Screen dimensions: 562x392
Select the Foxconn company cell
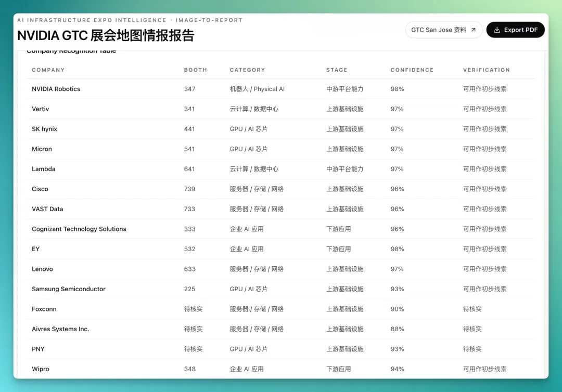(x=44, y=309)
